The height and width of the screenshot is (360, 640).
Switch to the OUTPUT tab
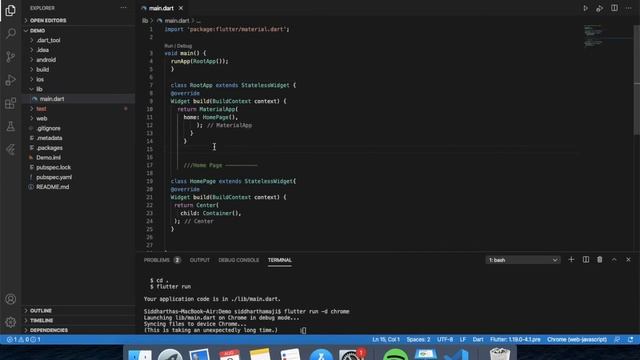pyautogui.click(x=200, y=260)
